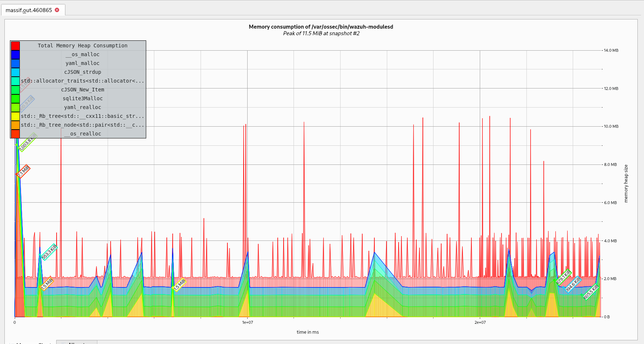Select the cJSON_New_Item legend entry
The image size is (644, 344).
[x=83, y=90]
